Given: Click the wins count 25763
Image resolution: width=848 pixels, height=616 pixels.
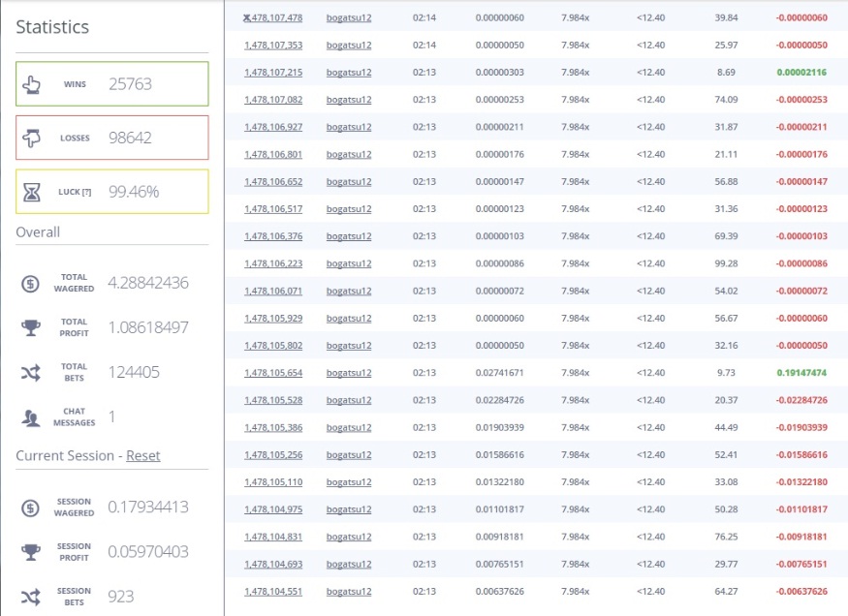Looking at the screenshot, I should tap(130, 84).
